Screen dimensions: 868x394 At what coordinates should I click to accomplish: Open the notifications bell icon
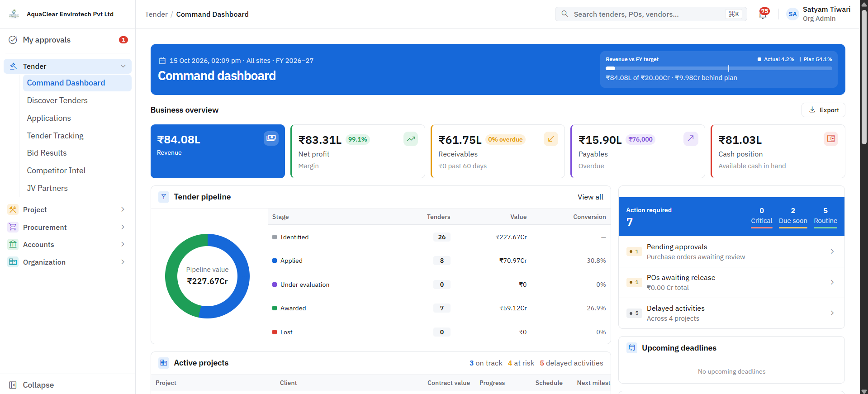[x=763, y=14]
